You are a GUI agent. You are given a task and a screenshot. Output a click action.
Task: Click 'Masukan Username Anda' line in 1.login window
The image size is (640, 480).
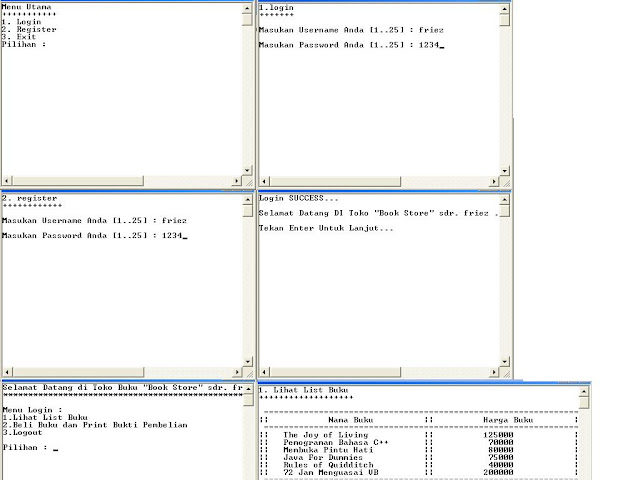click(x=351, y=30)
